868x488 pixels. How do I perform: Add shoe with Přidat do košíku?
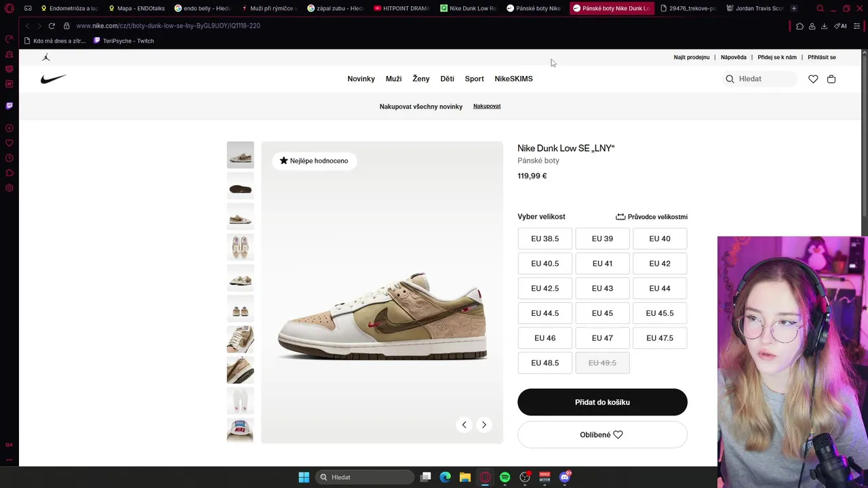[x=602, y=403]
